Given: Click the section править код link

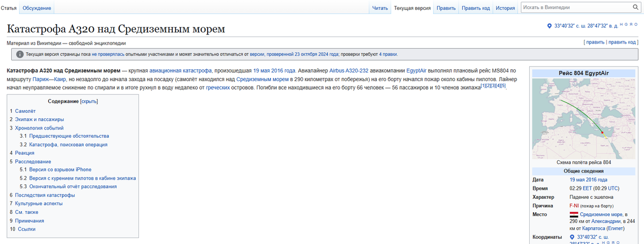Looking at the screenshot, I should pos(621,42).
